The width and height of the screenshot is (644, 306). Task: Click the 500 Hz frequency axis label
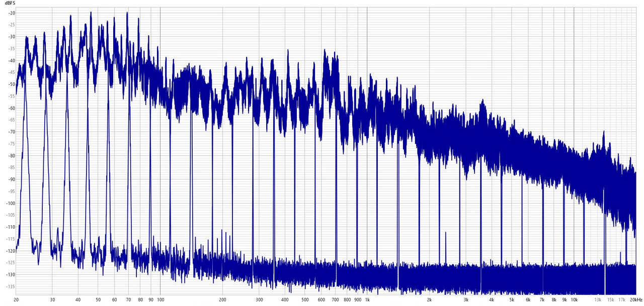coord(305,299)
